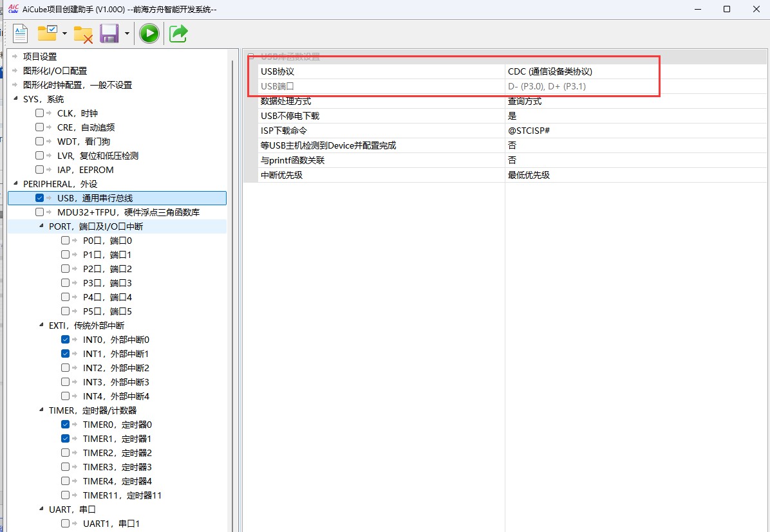
Task: Click the new project document icon
Action: pyautogui.click(x=20, y=34)
